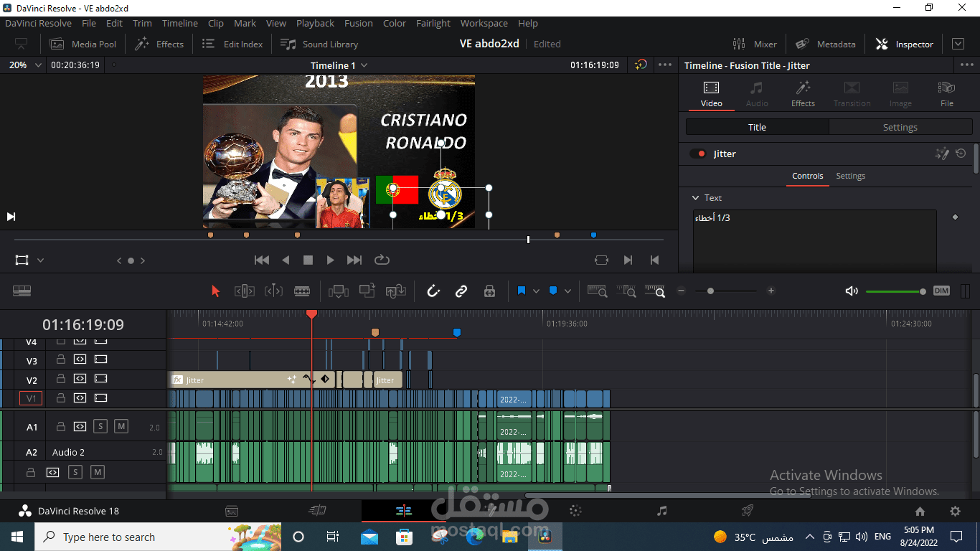Toggle timeline Snapping magnet icon
Image resolution: width=980 pixels, height=551 pixels.
pyautogui.click(x=433, y=291)
